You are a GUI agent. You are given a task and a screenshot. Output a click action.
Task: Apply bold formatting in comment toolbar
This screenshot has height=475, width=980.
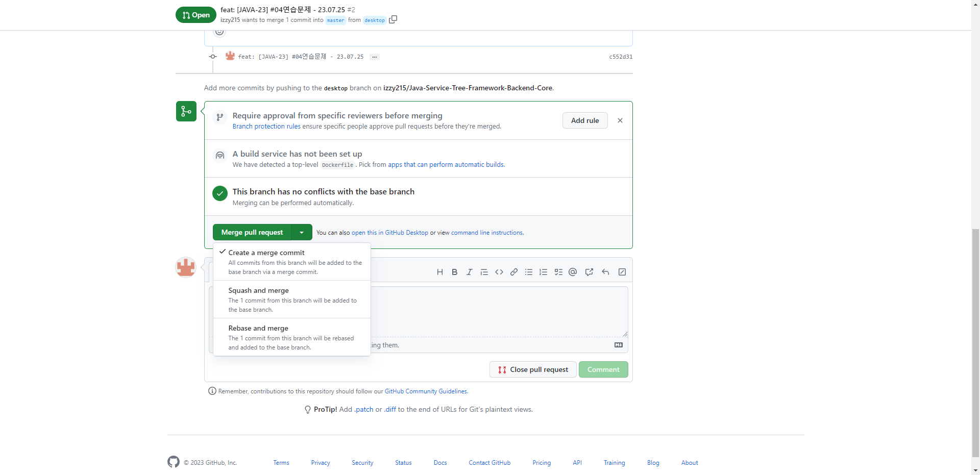[x=455, y=272]
